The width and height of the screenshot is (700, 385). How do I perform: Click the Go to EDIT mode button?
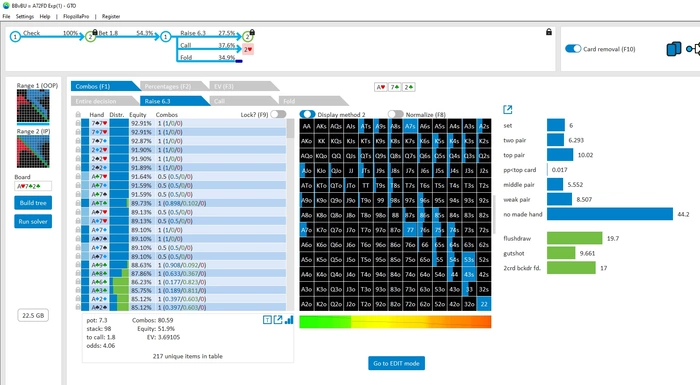coord(396,363)
